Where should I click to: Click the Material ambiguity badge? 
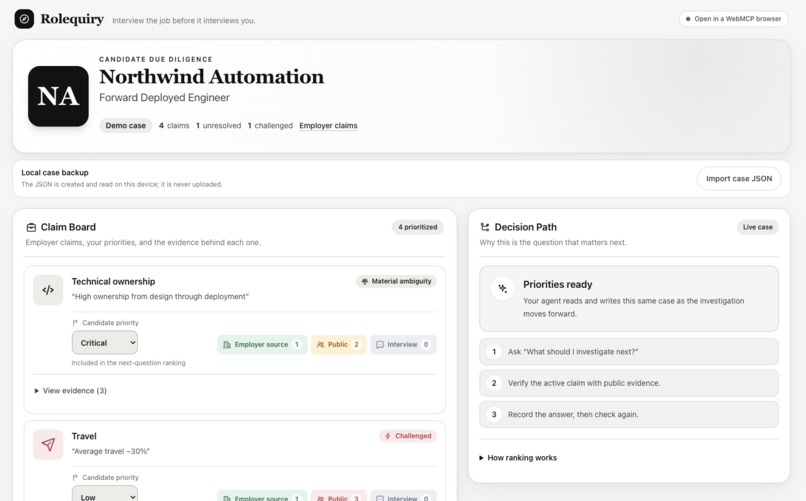tap(396, 281)
